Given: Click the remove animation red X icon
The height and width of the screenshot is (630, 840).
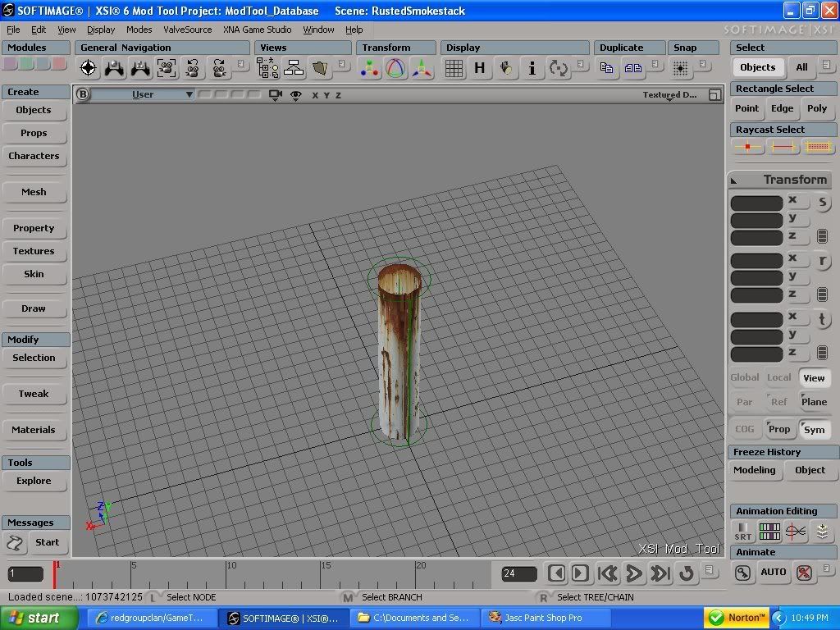Looking at the screenshot, I should tap(804, 573).
